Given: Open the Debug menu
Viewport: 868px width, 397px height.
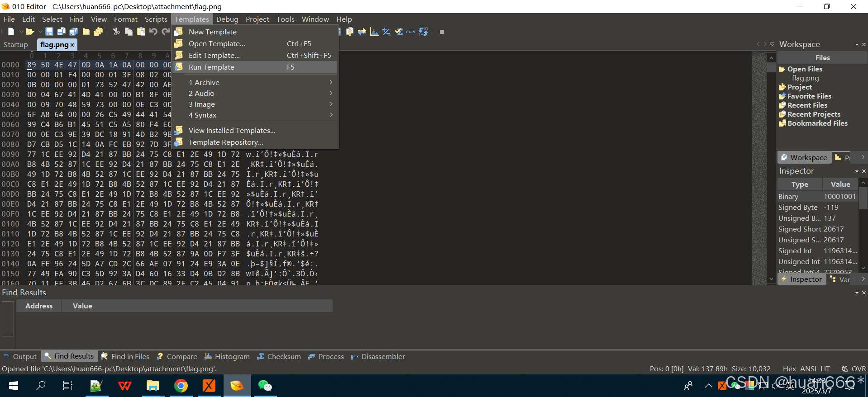Looking at the screenshot, I should [227, 19].
